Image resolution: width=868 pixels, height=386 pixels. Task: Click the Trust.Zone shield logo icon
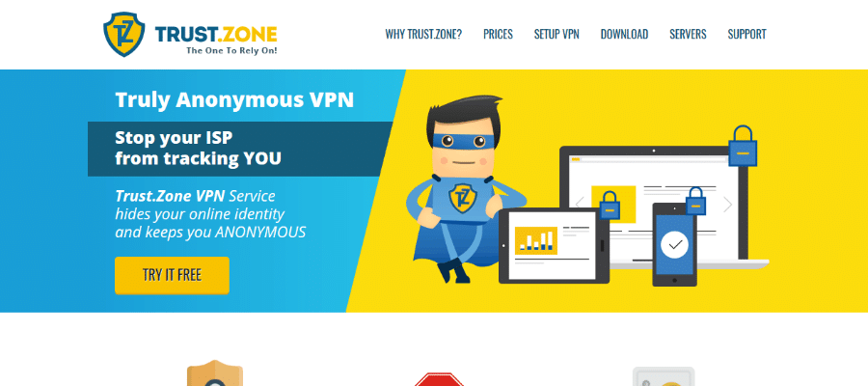click(124, 35)
